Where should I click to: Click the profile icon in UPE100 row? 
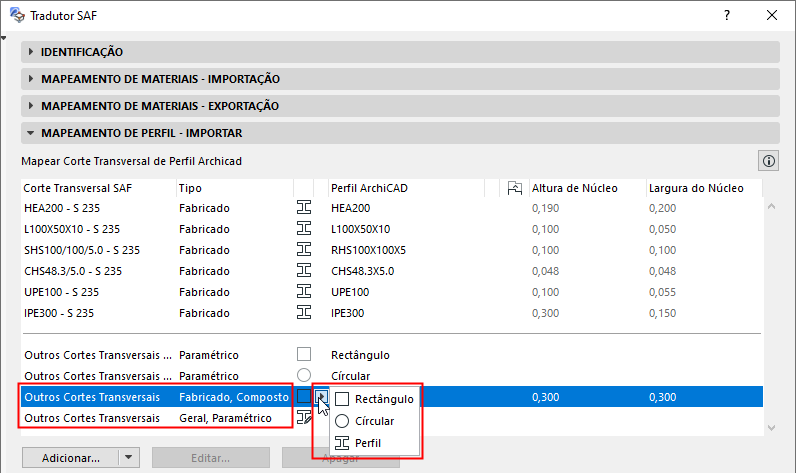(304, 292)
